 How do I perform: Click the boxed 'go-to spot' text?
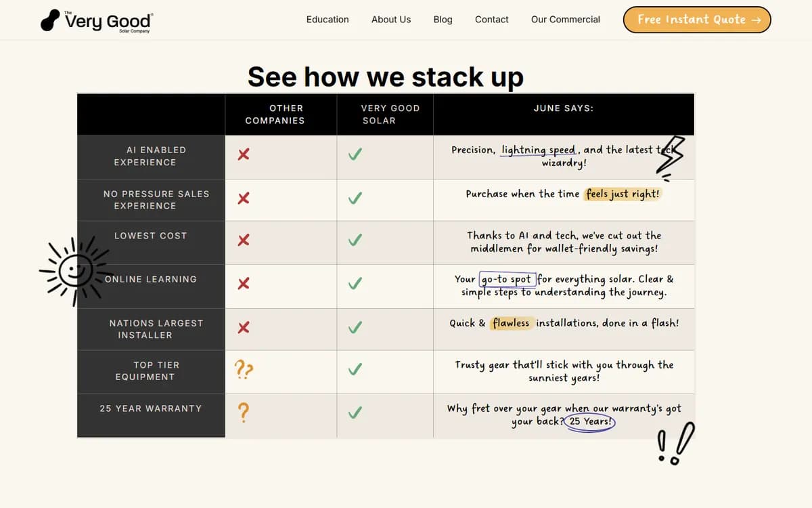click(507, 279)
